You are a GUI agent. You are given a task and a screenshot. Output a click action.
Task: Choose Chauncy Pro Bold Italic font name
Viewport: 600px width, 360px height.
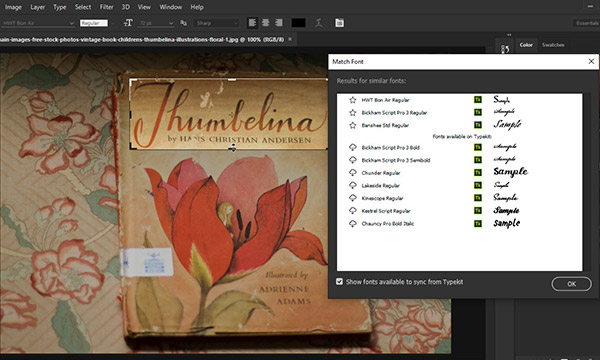[388, 224]
